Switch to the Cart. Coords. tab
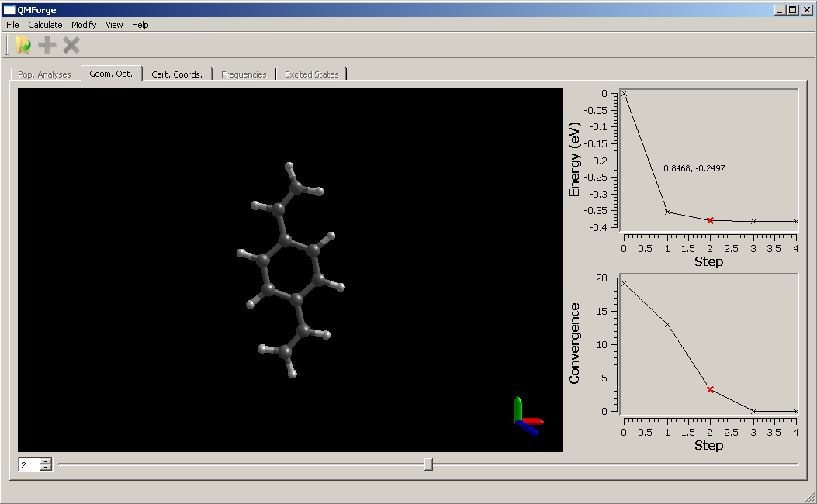This screenshot has width=817, height=504. pos(177,74)
